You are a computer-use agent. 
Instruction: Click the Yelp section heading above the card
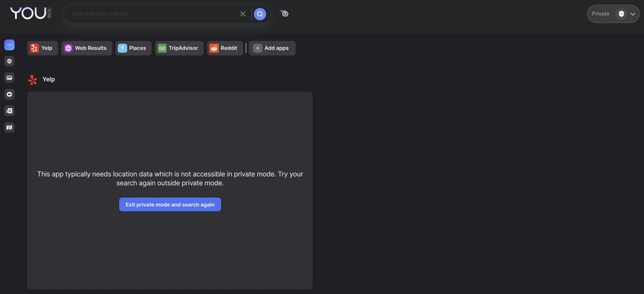49,80
